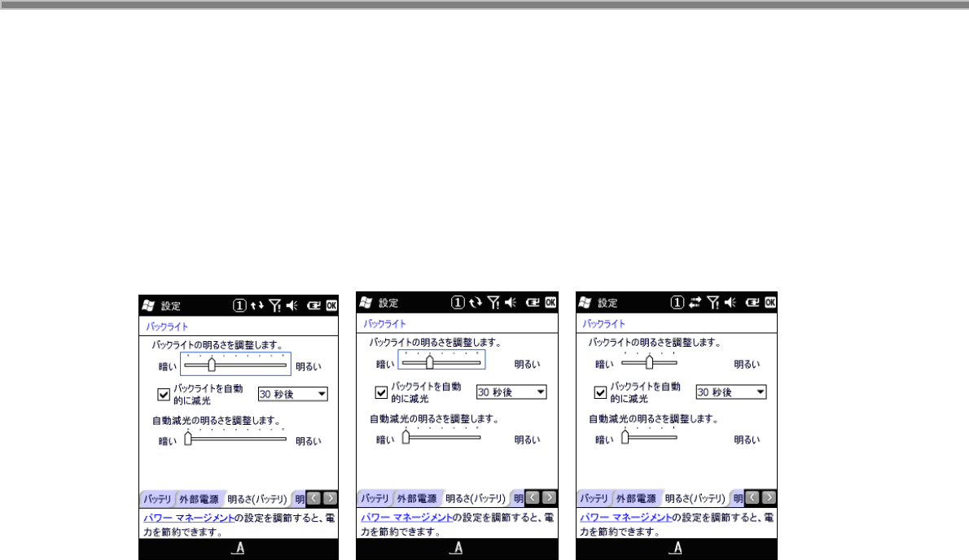Click backlight brightness slider in right screenshot
Image resolution: width=969 pixels, height=560 pixels.
point(649,361)
